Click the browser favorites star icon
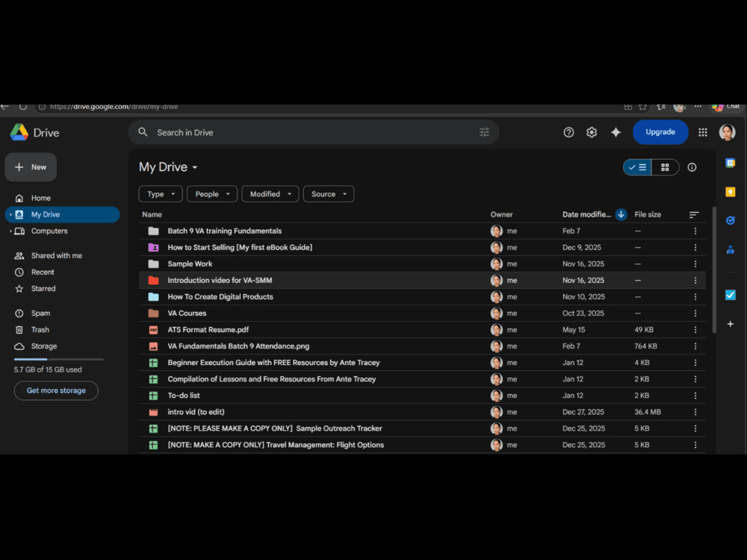The width and height of the screenshot is (747, 560). 642,107
